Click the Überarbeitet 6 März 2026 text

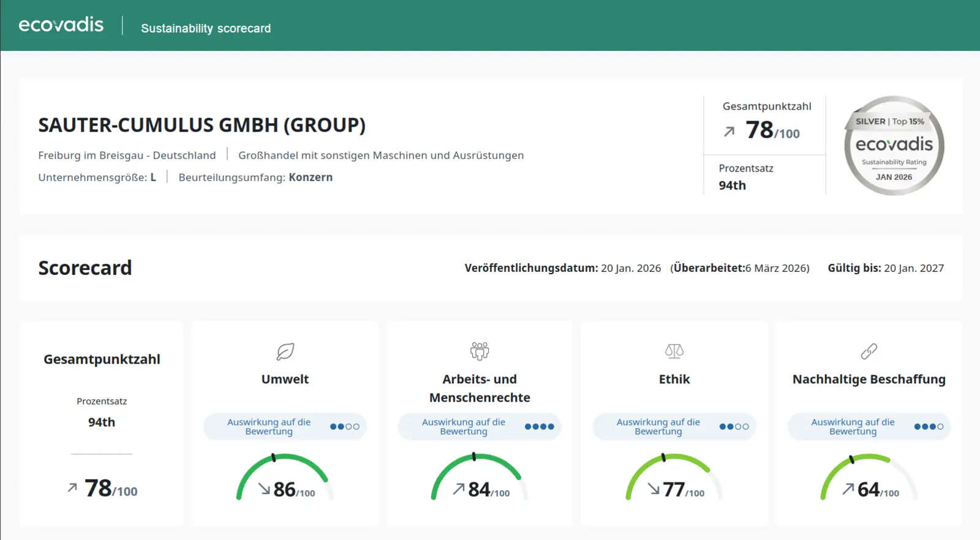(x=740, y=268)
